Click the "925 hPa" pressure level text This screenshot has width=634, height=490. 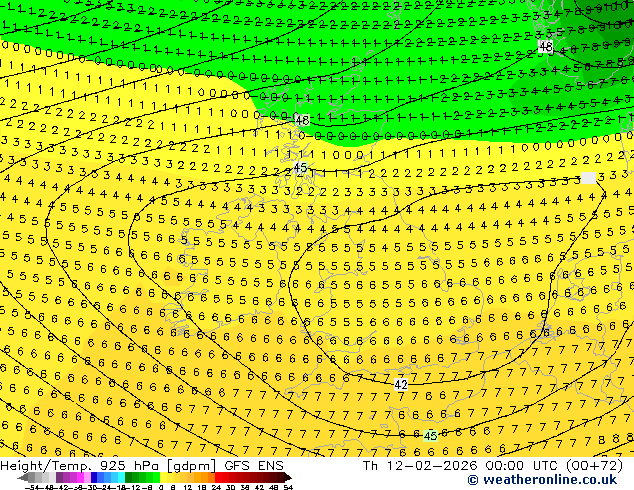coord(130,466)
